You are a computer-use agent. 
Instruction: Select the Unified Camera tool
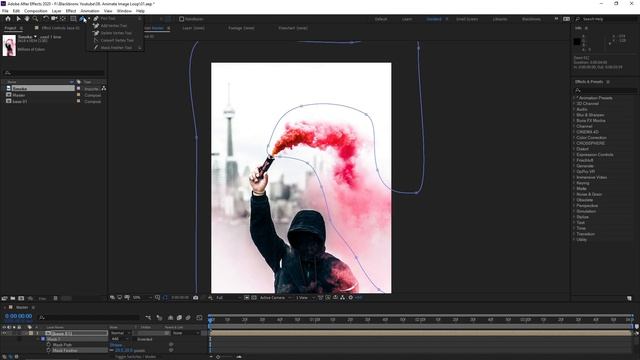pyautogui.click(x=54, y=19)
